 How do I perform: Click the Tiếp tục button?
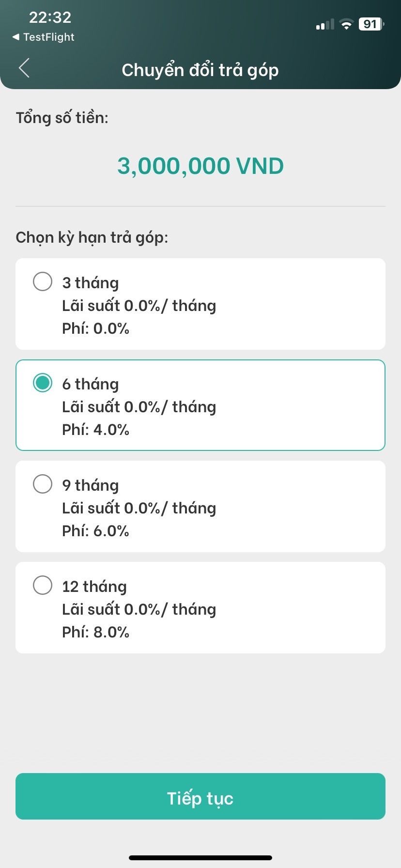200,796
